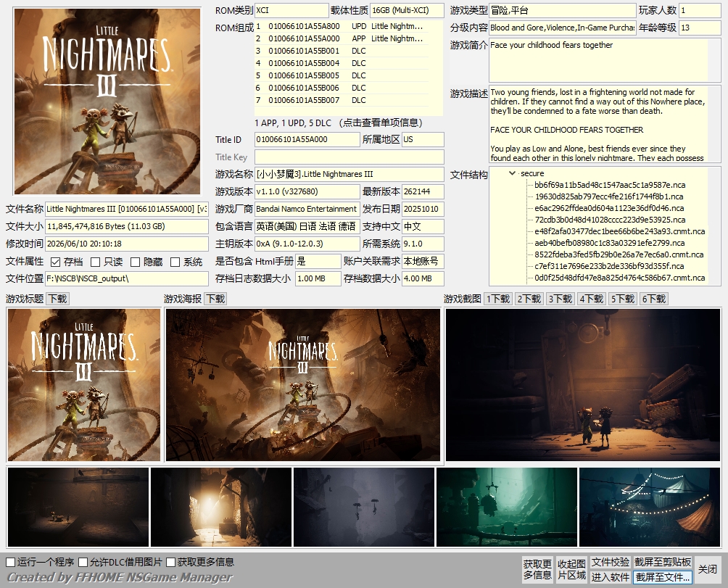728x588 pixels.
Task: Click the 文件名称 file name field
Action: coord(127,209)
